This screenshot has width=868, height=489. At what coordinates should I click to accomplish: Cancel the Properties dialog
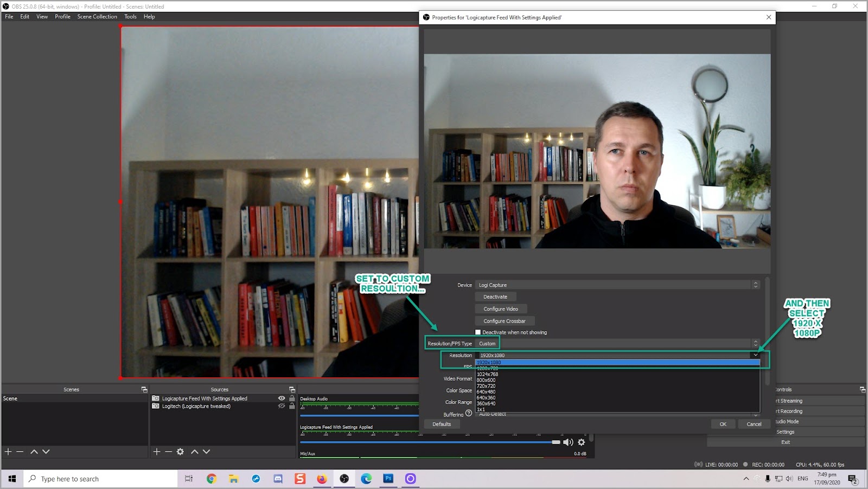point(754,424)
